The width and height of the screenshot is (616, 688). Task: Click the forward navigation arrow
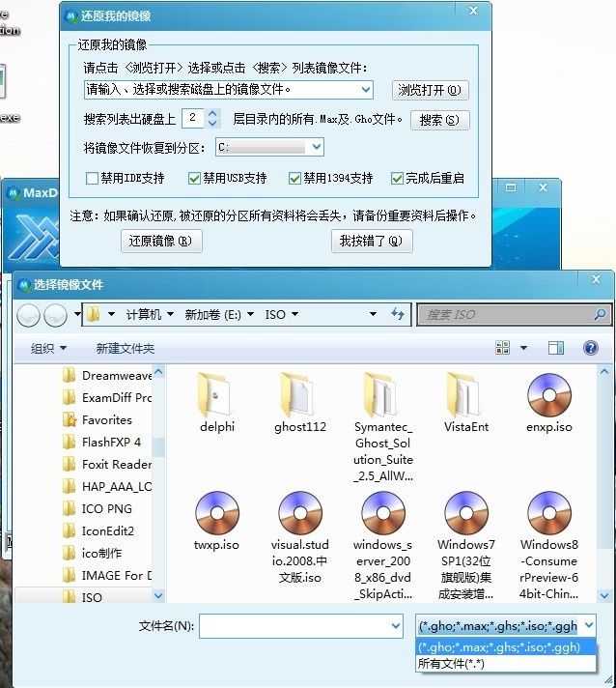pos(56,315)
